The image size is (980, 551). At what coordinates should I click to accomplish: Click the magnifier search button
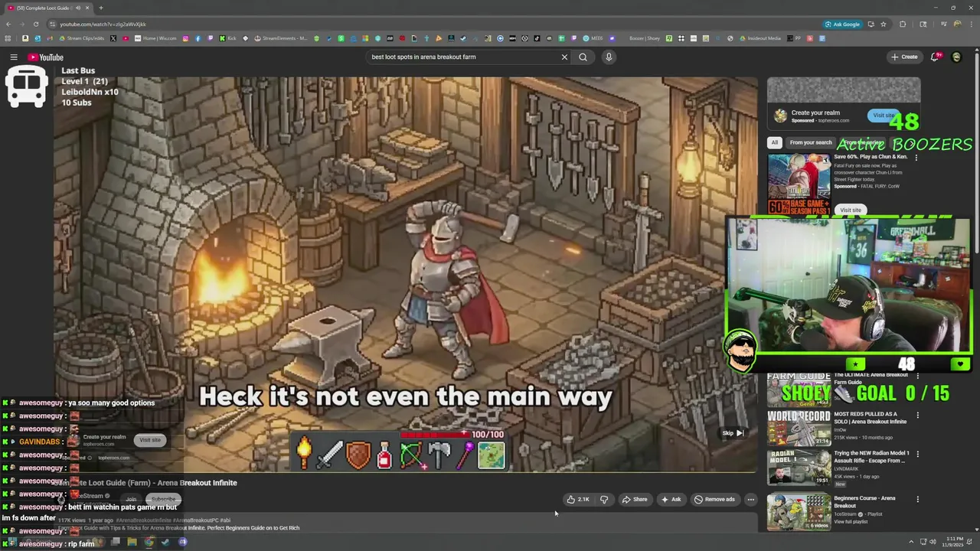(583, 57)
